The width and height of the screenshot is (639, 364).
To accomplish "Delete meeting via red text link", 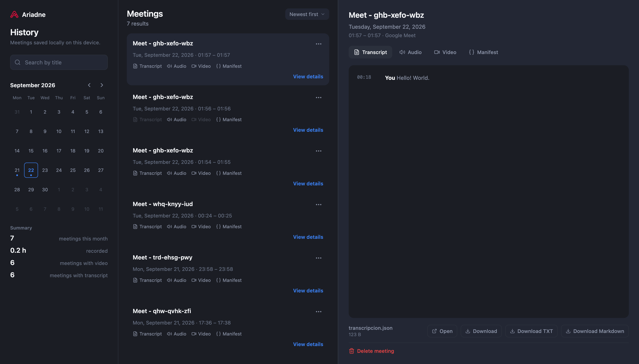I will click(375, 351).
